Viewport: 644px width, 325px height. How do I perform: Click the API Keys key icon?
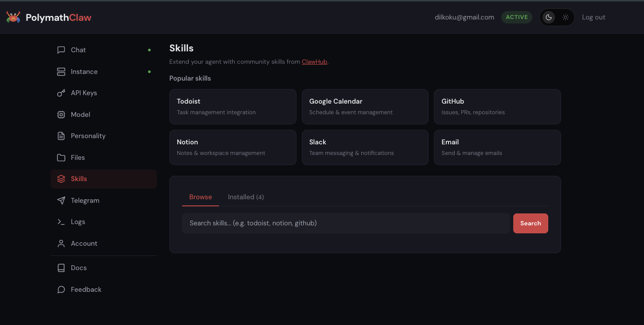[x=61, y=93]
